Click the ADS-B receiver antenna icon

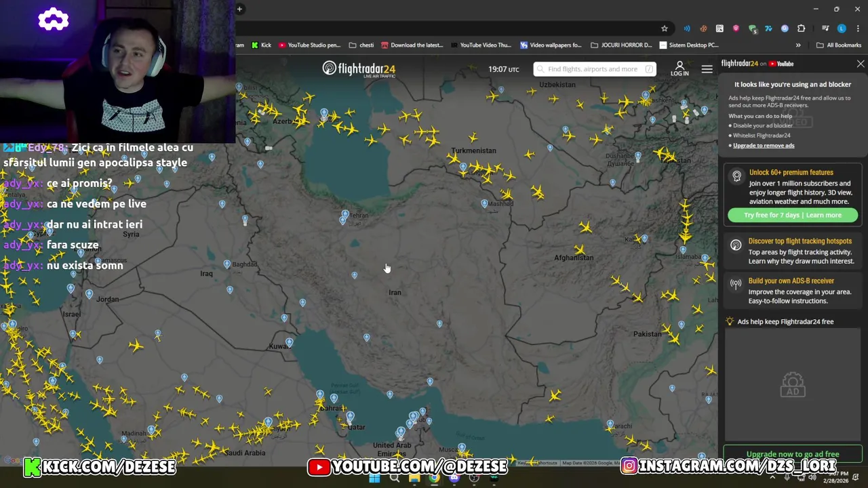tap(736, 285)
